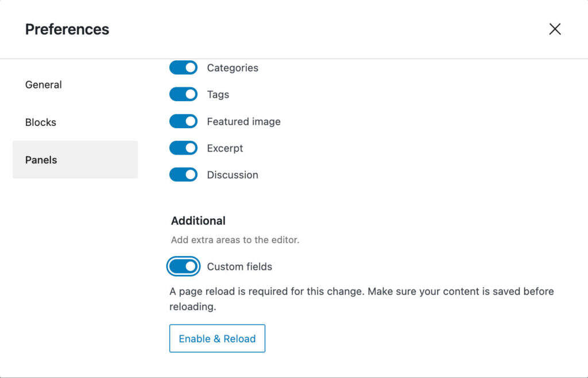
Task: Disable the Discussion panel switch
Action: coord(183,175)
